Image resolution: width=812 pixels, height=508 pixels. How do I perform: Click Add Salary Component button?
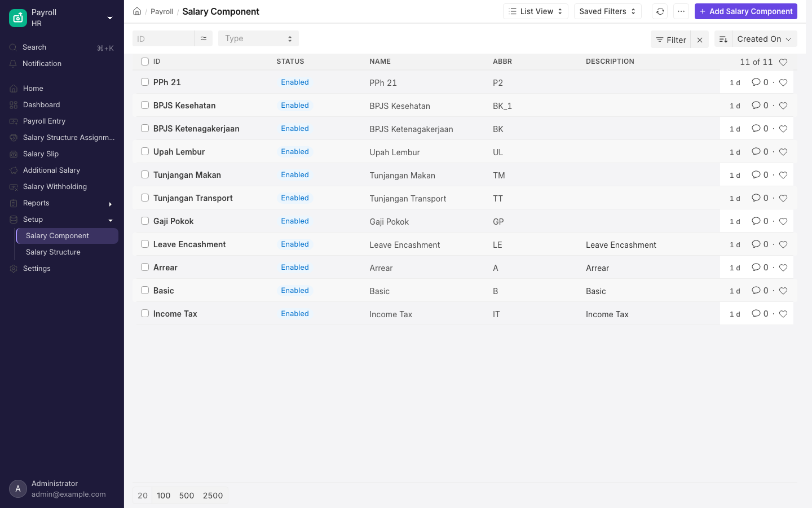[x=746, y=11]
